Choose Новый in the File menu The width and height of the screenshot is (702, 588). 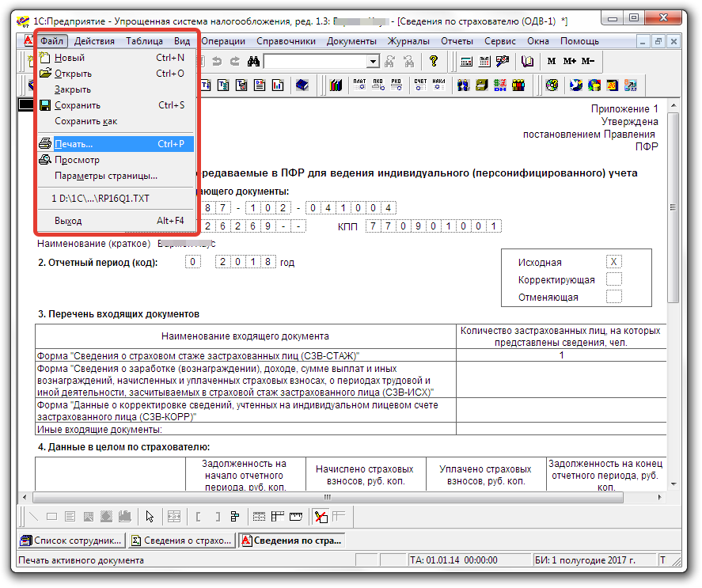pyautogui.click(x=116, y=58)
